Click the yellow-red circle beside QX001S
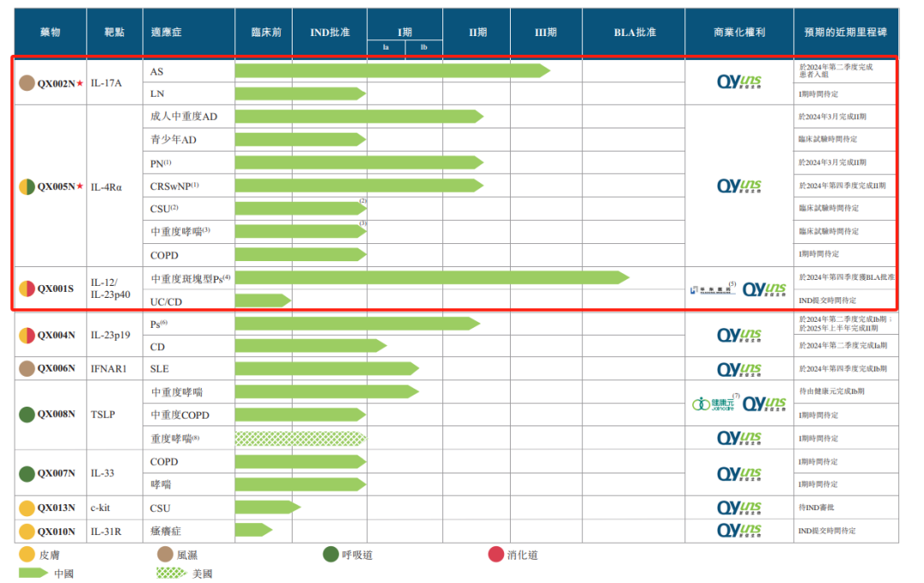The width and height of the screenshot is (924, 583). pyautogui.click(x=27, y=289)
